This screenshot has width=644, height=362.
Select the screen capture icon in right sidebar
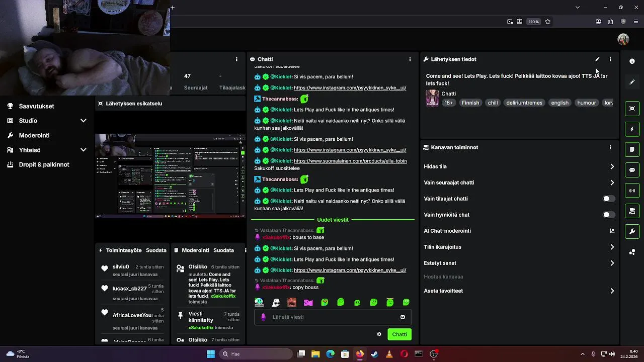632,109
